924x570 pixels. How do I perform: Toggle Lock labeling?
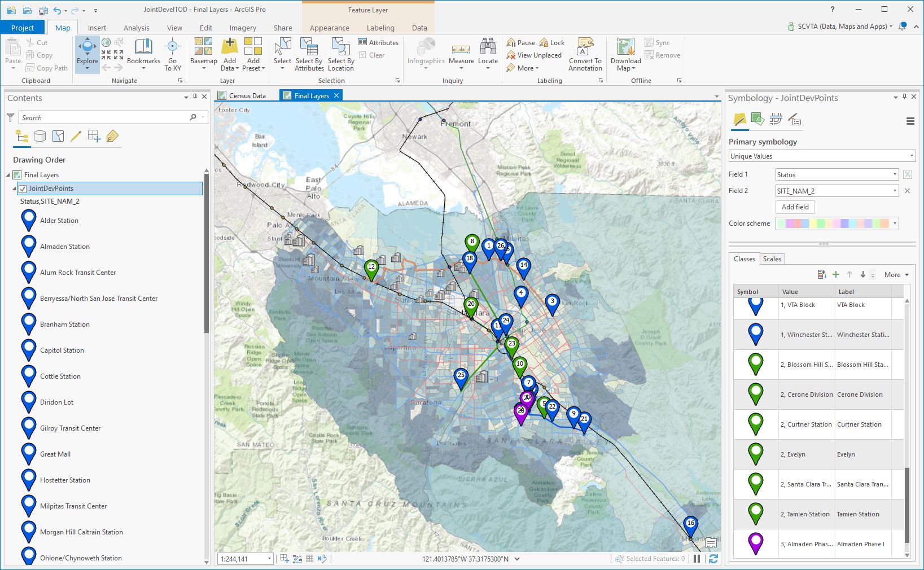552,42
